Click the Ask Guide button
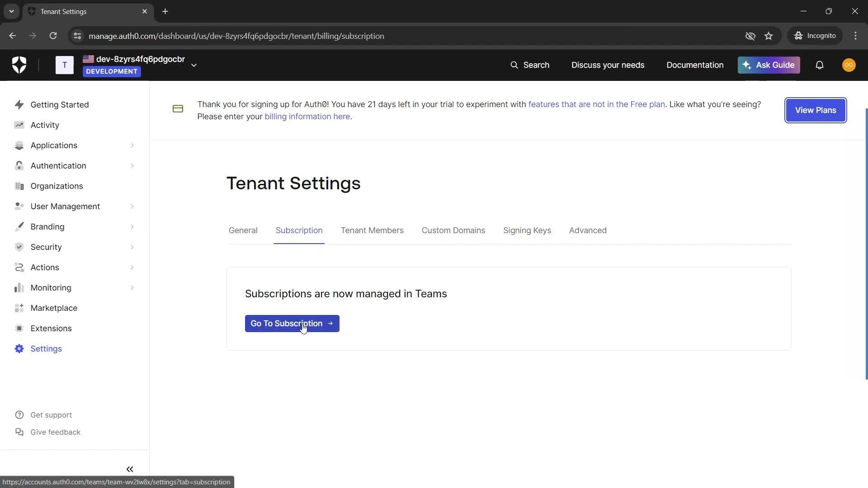868x488 pixels. point(769,65)
